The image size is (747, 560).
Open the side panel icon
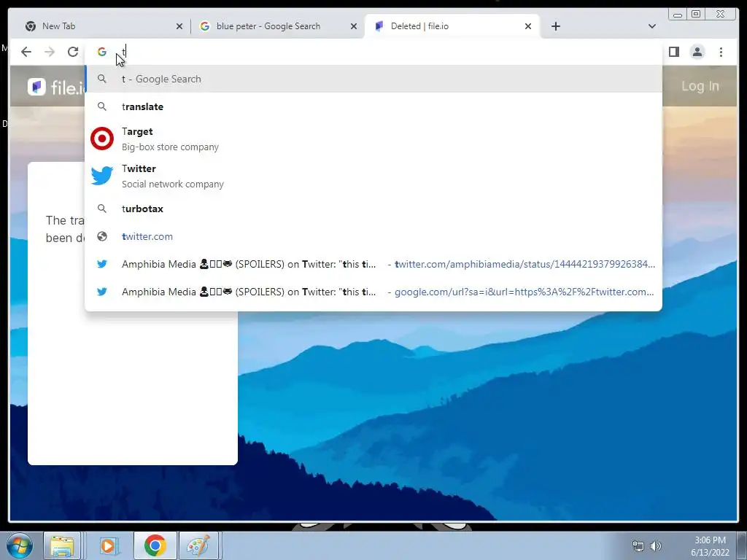point(673,52)
